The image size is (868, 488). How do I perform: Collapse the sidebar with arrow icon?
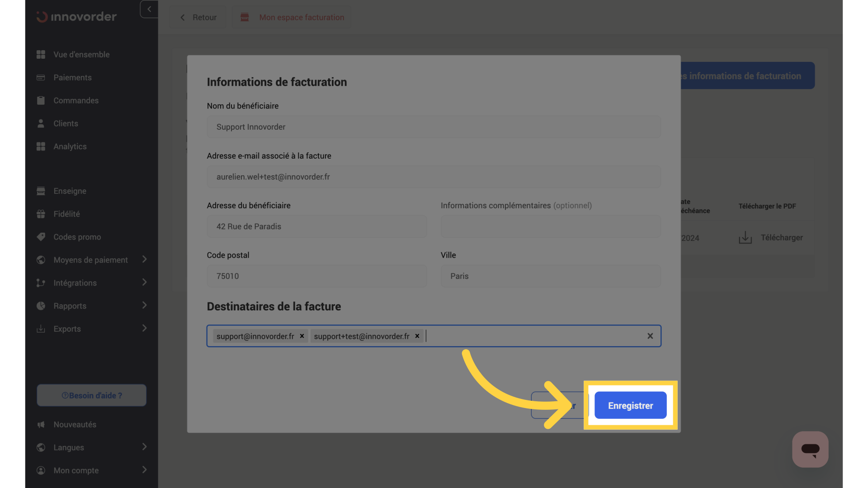pyautogui.click(x=149, y=9)
